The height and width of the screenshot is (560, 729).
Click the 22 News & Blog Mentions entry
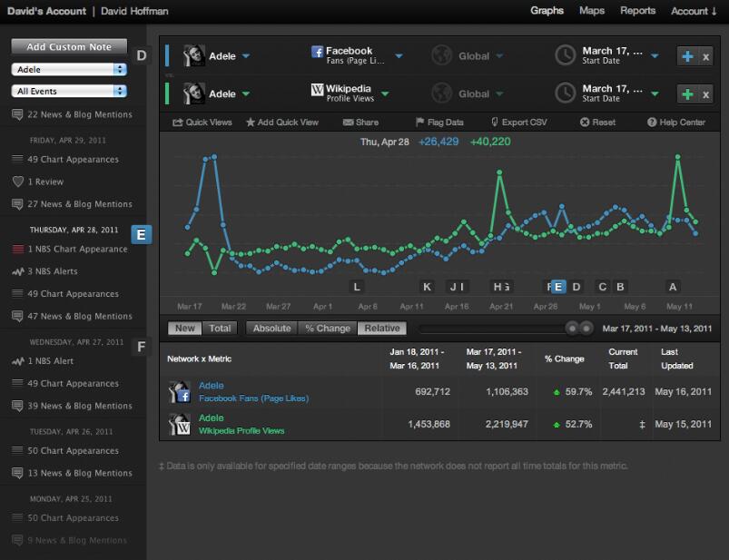point(72,114)
